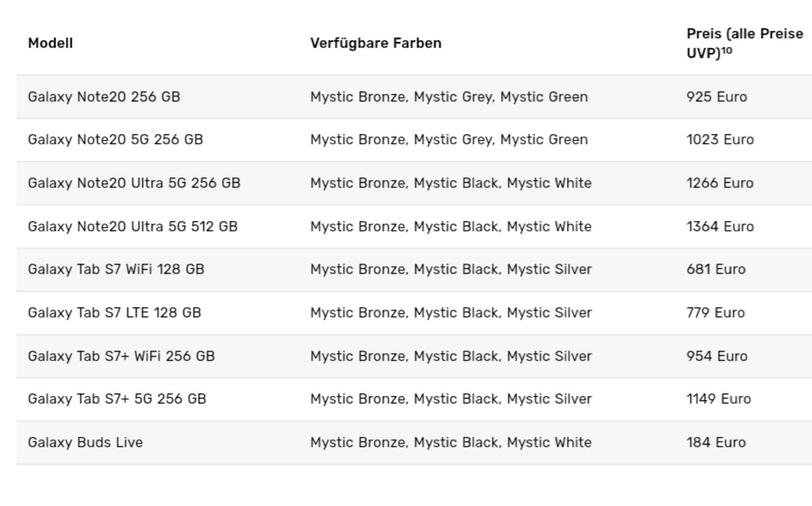This screenshot has height=506, width=812.
Task: Click Galaxy Note20 Ultra 5G 512 GB
Action: pyautogui.click(x=132, y=227)
